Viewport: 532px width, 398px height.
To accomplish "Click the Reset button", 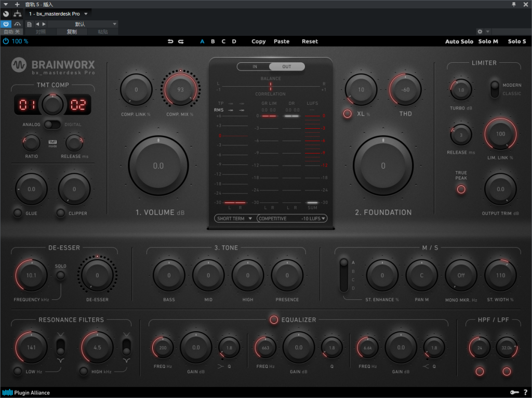I will point(310,42).
